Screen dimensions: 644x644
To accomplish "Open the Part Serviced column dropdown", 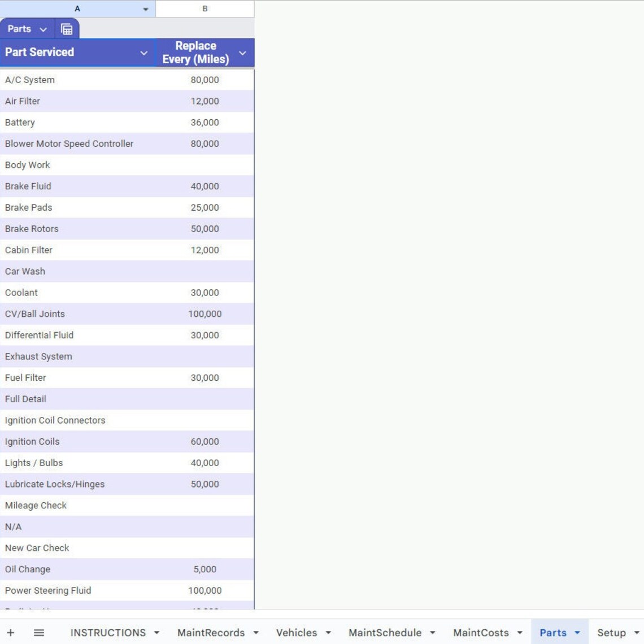I will pyautogui.click(x=143, y=53).
